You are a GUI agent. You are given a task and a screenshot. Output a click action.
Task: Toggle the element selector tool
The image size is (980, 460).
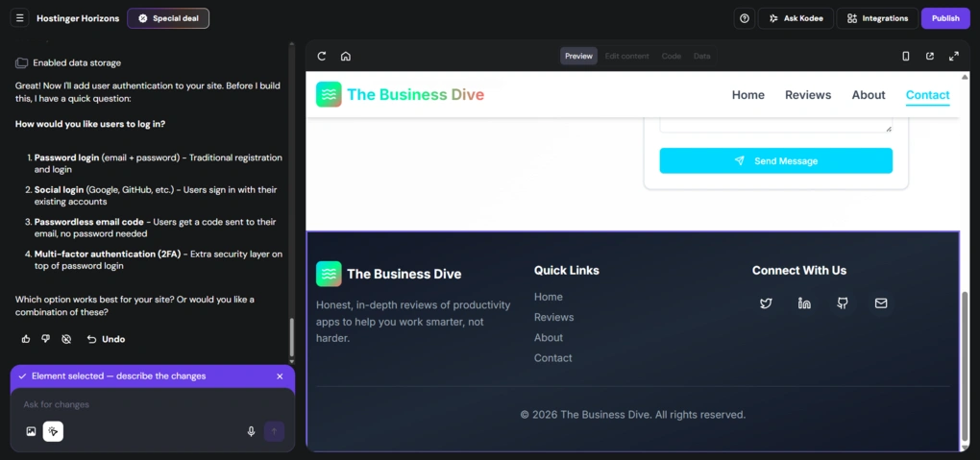(53, 431)
